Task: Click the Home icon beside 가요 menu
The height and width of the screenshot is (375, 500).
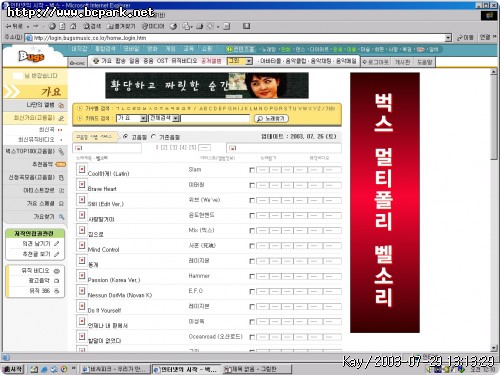Action: pos(77,62)
